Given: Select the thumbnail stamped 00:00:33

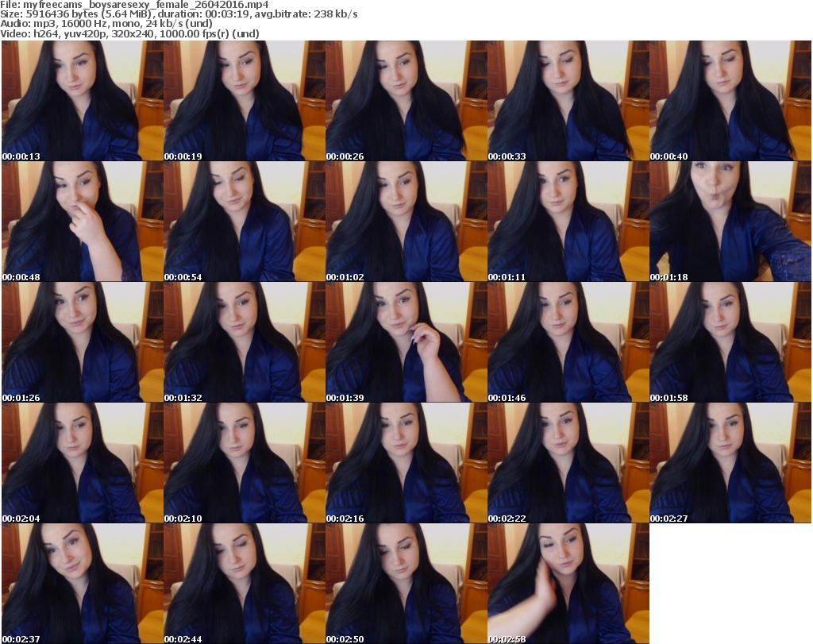Looking at the screenshot, I should 568,101.
